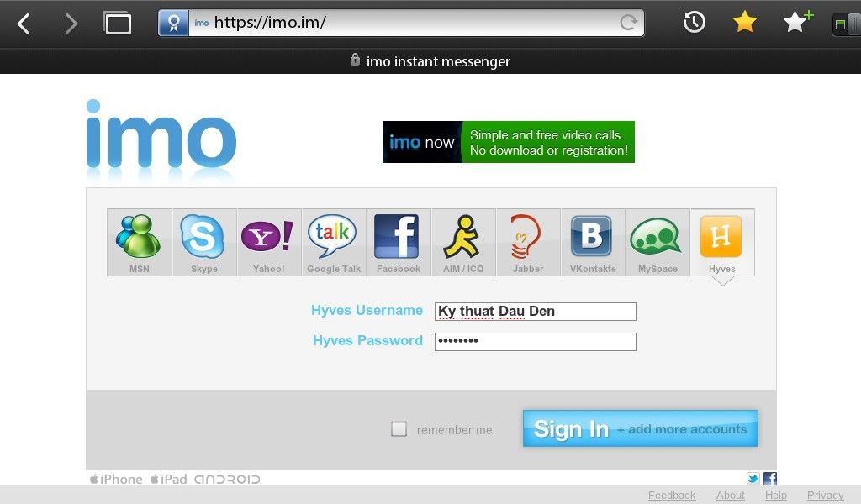The height and width of the screenshot is (504, 861).
Task: Select the AIM / ICQ service icon
Action: pos(463,243)
